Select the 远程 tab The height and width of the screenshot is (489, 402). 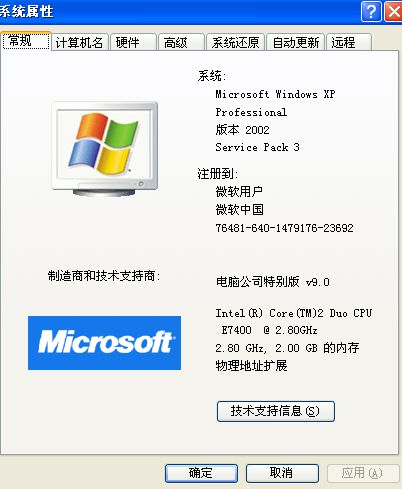349,43
